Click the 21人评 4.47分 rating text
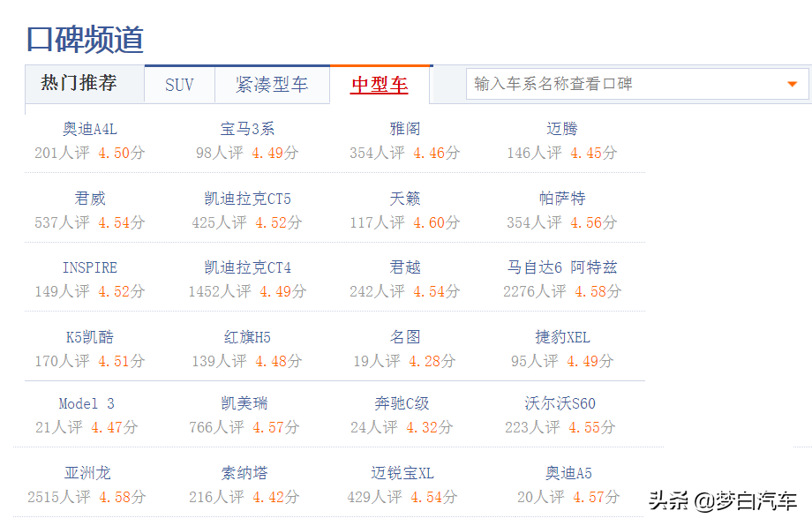Viewport: 812px width, 526px height. [x=86, y=427]
